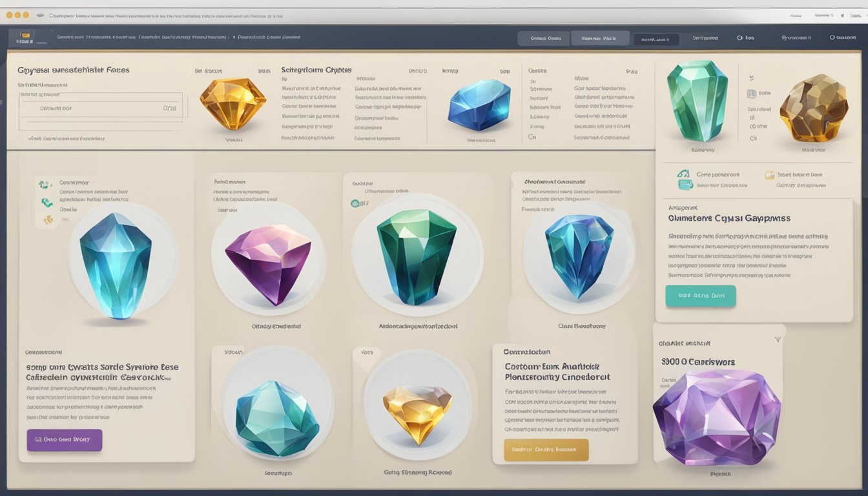Click the bold title above the gold button

coord(557,371)
